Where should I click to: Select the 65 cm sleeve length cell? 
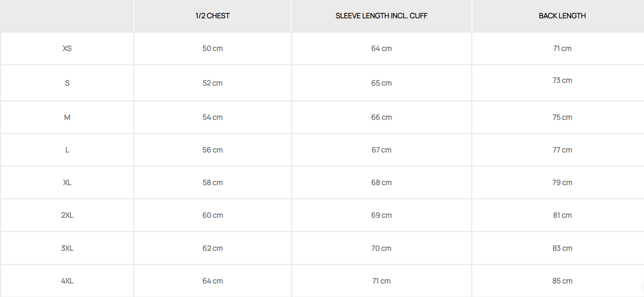381,83
